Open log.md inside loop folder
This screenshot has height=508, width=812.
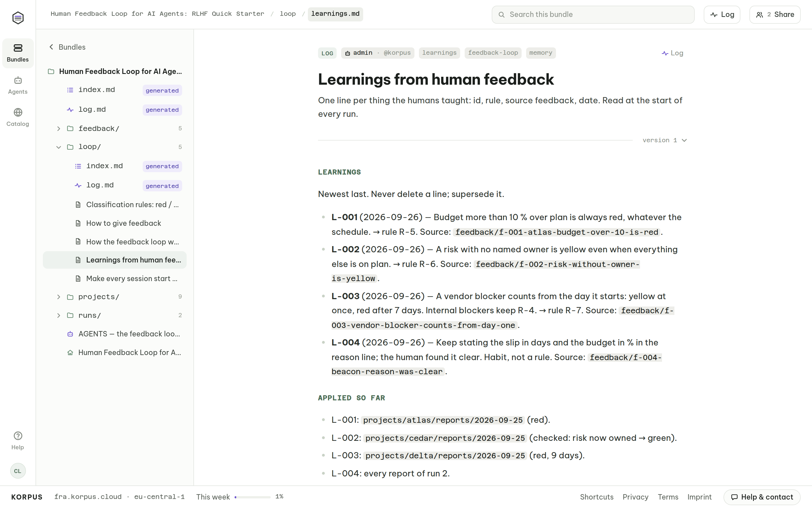(115, 185)
